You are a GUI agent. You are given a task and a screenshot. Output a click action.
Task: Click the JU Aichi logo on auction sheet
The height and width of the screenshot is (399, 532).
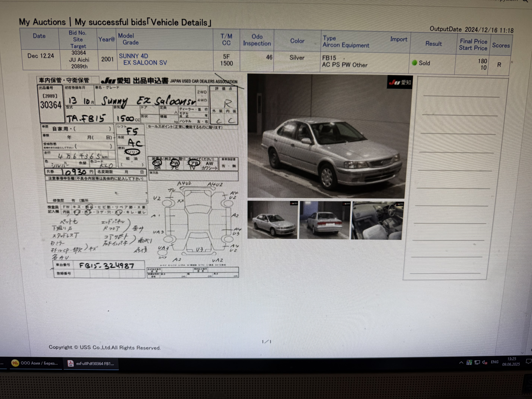(116, 81)
